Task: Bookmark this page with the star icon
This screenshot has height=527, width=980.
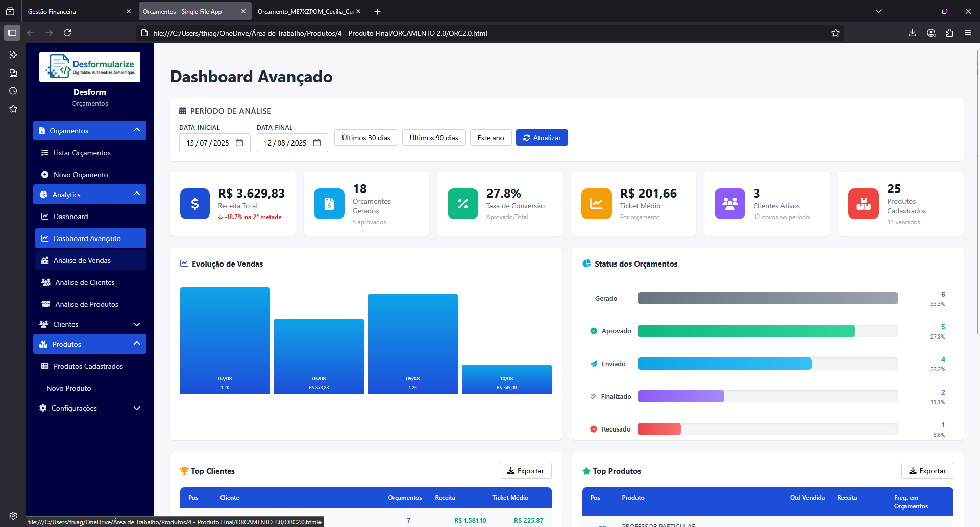Action: [835, 33]
